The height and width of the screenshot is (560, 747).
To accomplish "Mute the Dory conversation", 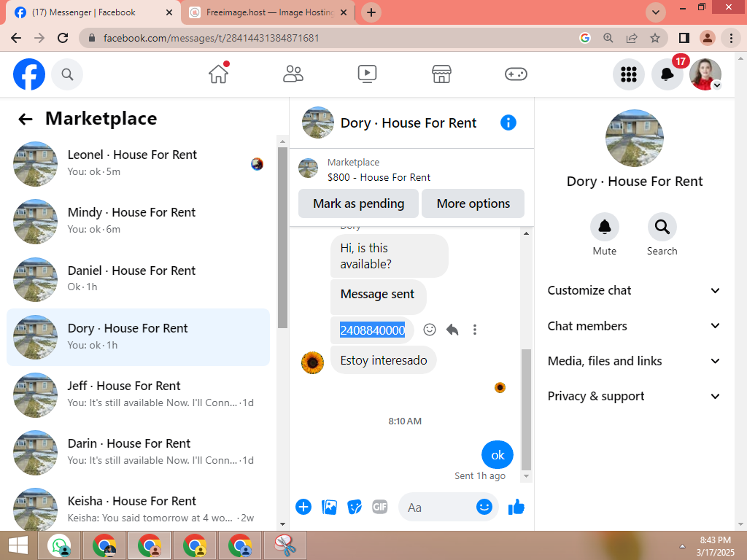I will point(605,227).
